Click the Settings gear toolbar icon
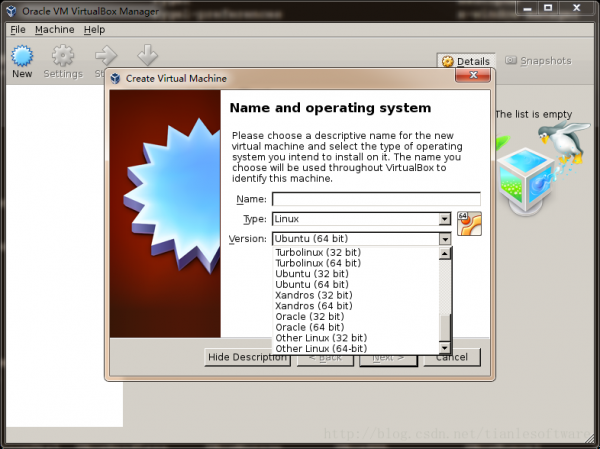 coord(63,56)
